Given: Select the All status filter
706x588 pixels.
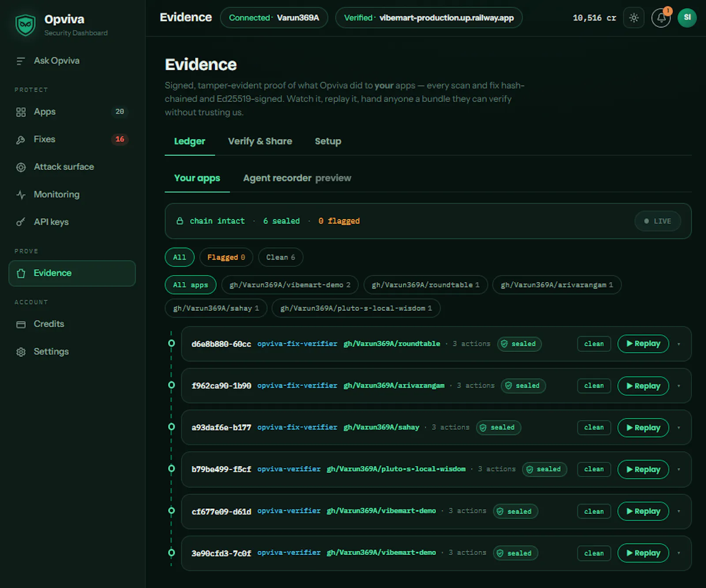Looking at the screenshot, I should (x=180, y=257).
